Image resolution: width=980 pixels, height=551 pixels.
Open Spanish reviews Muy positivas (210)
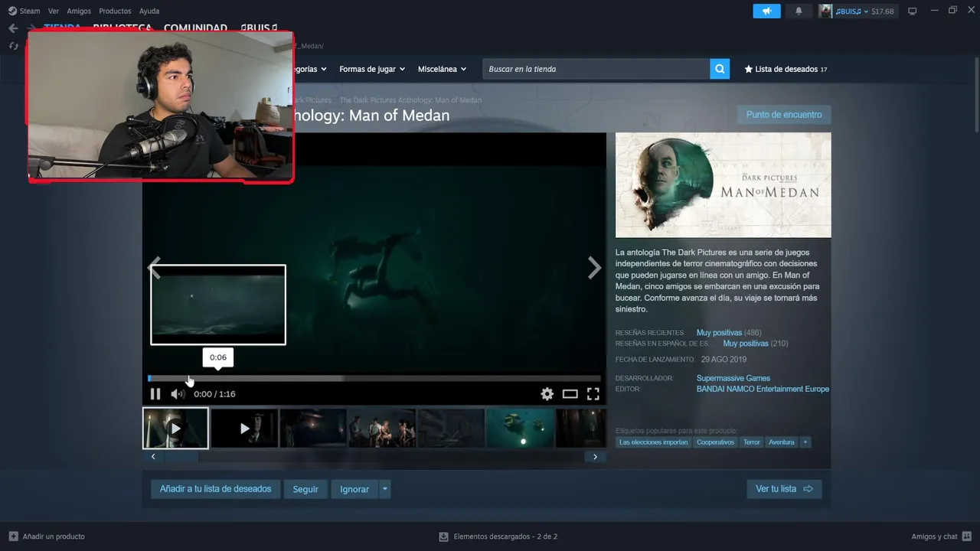tap(756, 344)
